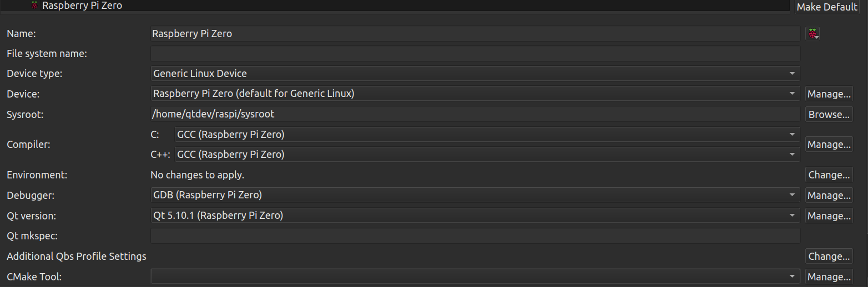868x287 pixels.
Task: Click the Name field containing Raspberry Pi Zero
Action: pos(476,34)
